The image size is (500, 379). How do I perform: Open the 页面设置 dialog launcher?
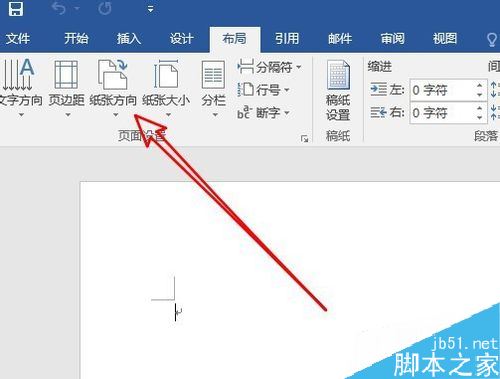click(304, 138)
